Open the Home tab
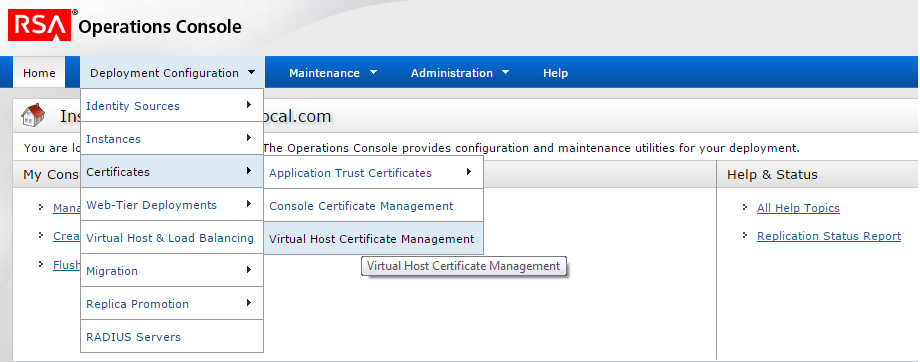The width and height of the screenshot is (920, 362). (39, 73)
